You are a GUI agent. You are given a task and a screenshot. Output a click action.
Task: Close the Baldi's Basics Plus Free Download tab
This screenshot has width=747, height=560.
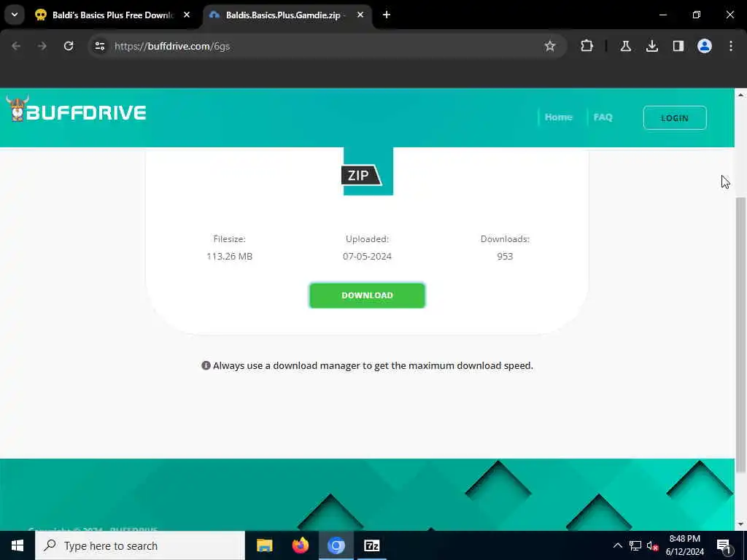(187, 15)
